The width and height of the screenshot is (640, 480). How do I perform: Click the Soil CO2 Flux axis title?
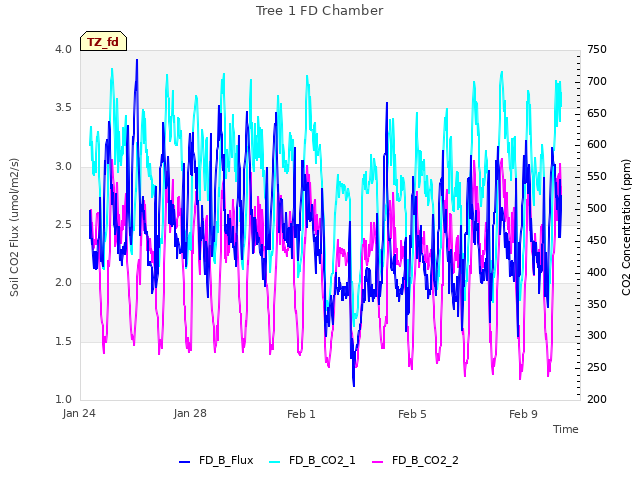[x=14, y=227]
